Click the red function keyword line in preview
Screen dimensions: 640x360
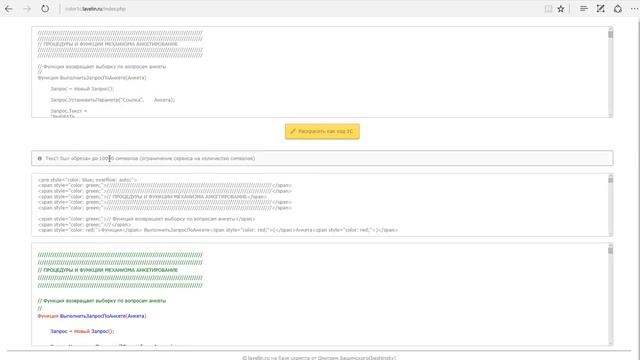pyautogui.click(x=91, y=316)
